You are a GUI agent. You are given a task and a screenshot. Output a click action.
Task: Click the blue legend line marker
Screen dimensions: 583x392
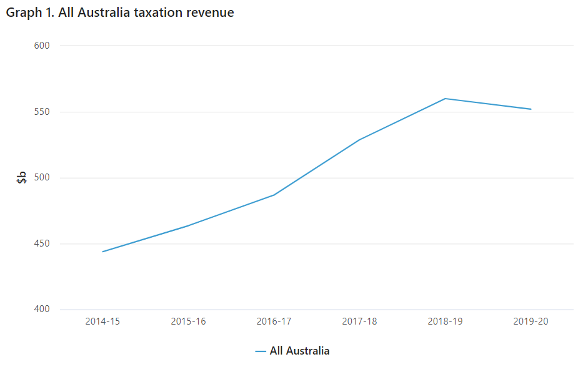point(261,351)
